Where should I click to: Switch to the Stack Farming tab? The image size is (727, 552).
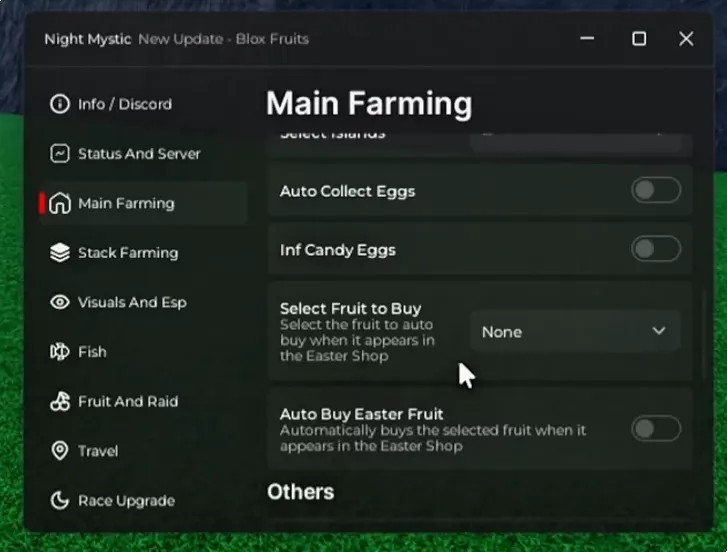127,253
